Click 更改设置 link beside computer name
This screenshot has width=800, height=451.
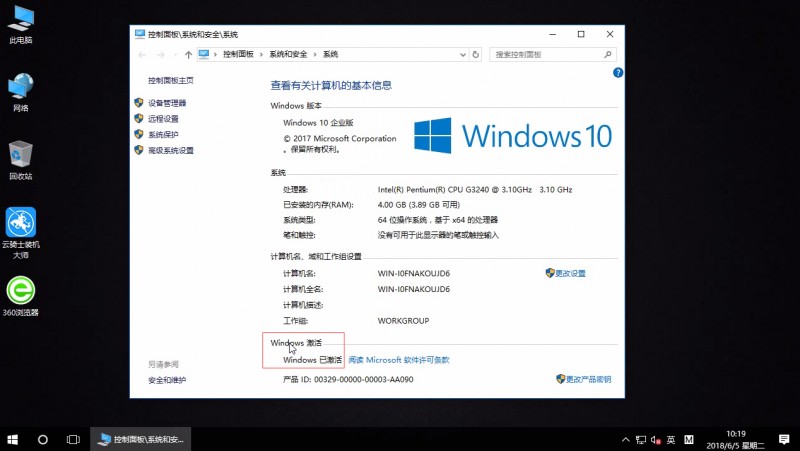click(x=570, y=273)
